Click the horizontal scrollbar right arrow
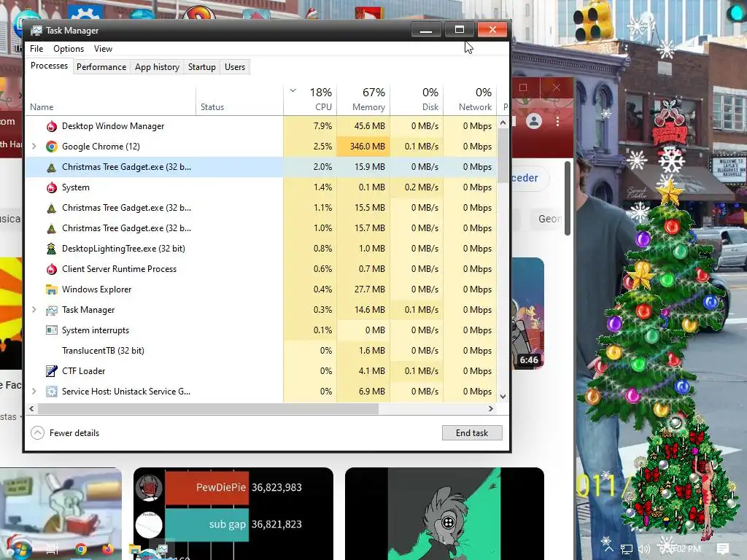Screen dimensions: 747x560 tap(491, 408)
